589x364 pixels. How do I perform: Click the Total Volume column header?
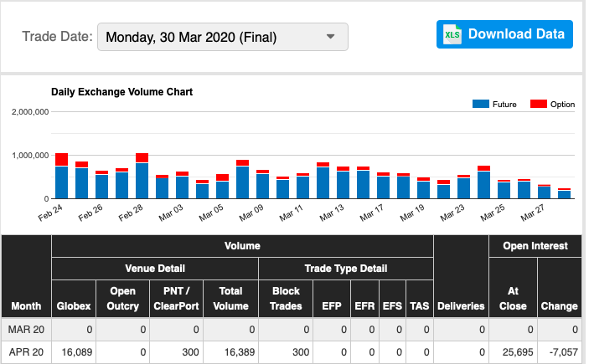(230, 298)
